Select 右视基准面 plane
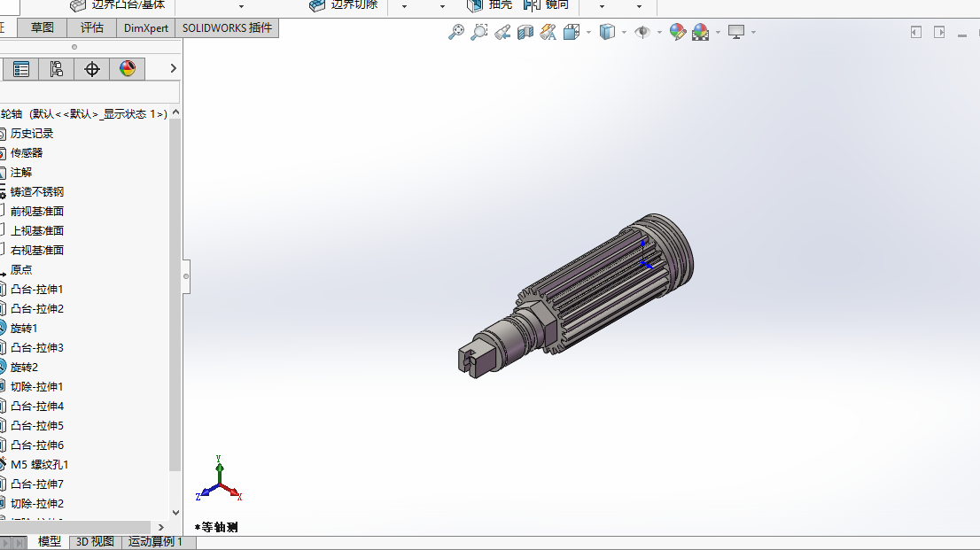This screenshot has height=550, width=980. click(37, 250)
